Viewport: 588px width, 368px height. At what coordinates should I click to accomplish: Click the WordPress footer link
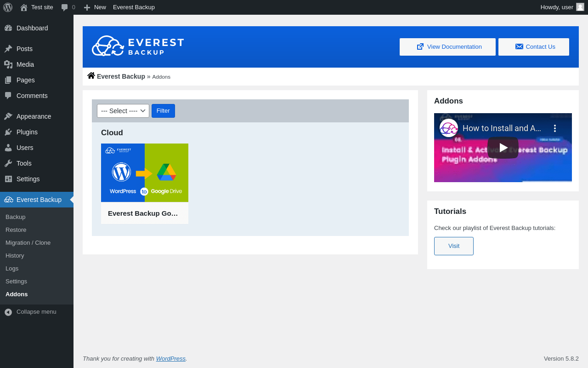click(171, 359)
